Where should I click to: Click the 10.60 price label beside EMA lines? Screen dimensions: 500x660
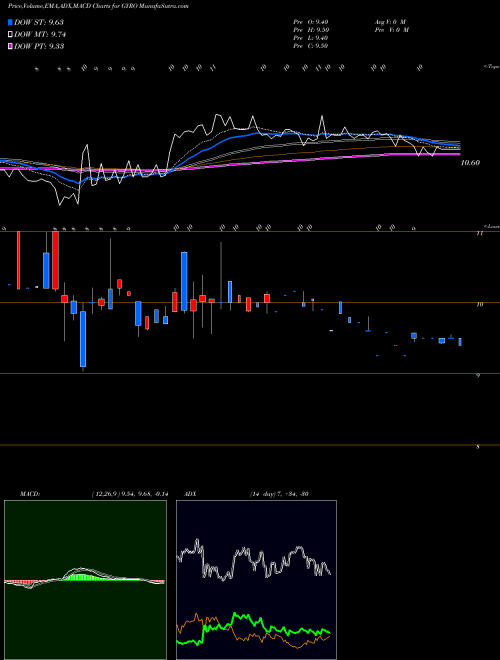pos(470,163)
